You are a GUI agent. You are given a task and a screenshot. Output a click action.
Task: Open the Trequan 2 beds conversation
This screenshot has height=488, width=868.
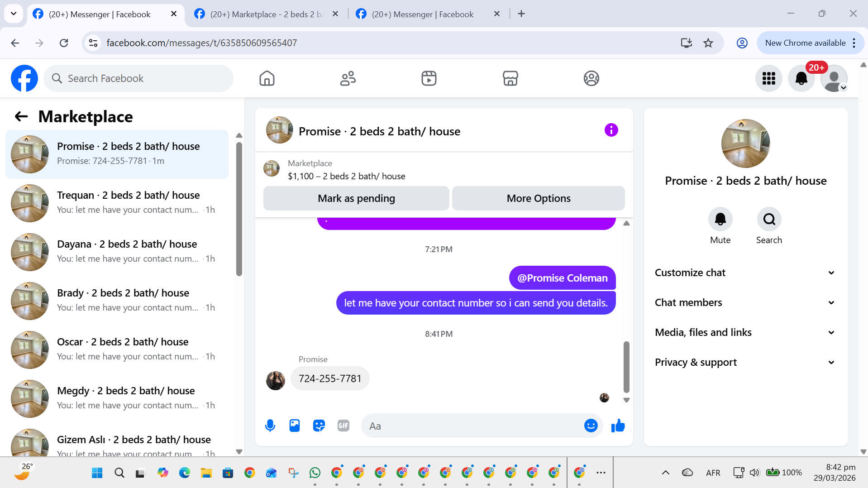click(117, 203)
